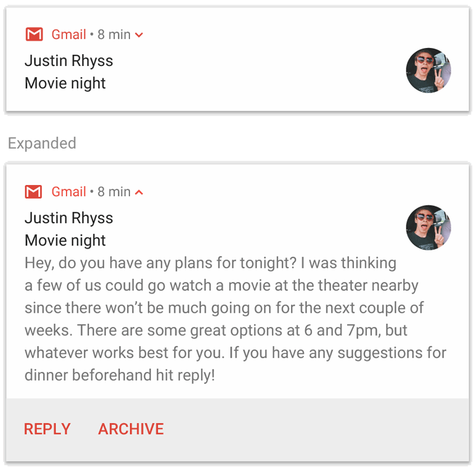
Task: Expand the collapsed notification with the down chevron
Action: click(139, 35)
